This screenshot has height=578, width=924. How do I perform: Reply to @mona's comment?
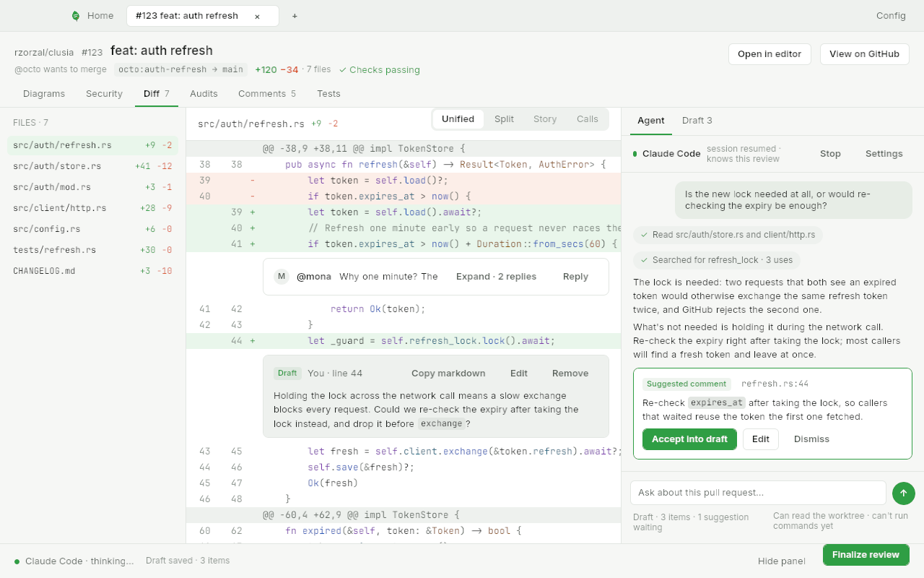pos(575,277)
